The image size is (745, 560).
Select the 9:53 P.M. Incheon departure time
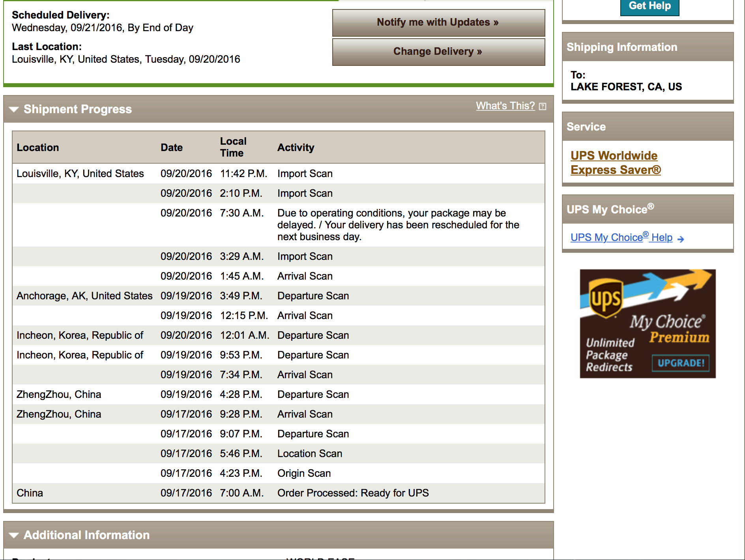(241, 355)
